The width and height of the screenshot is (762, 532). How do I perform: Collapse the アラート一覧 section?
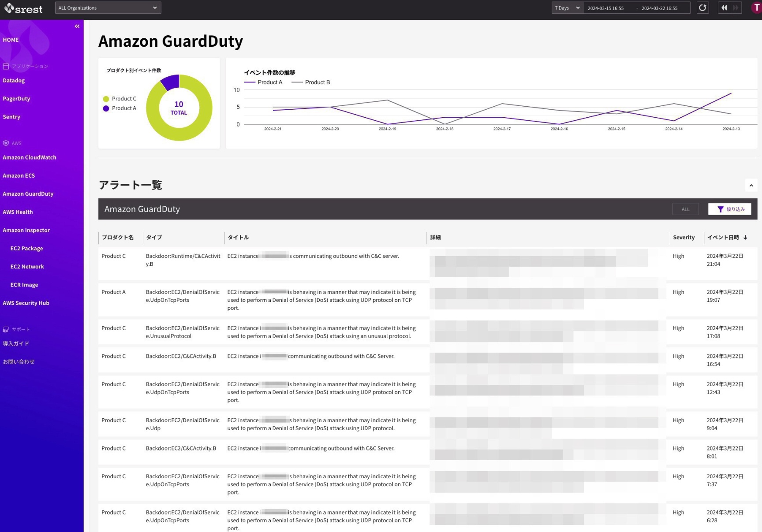pos(751,186)
